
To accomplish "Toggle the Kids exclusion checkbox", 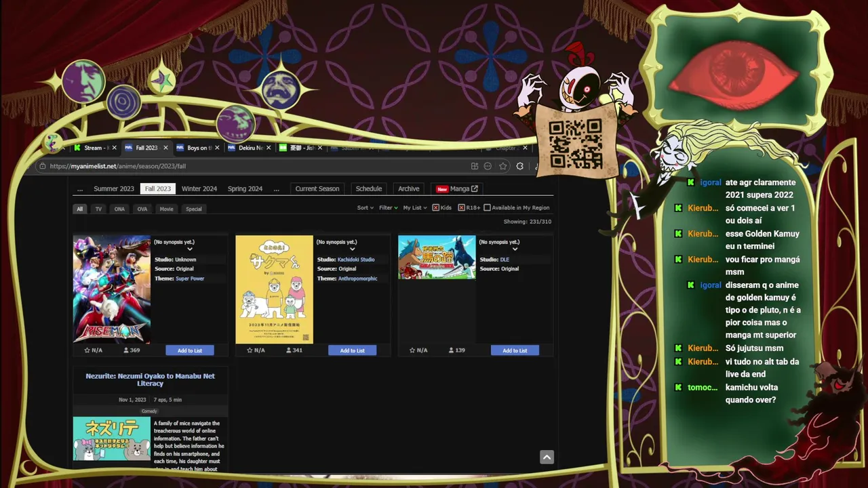I will coord(436,208).
